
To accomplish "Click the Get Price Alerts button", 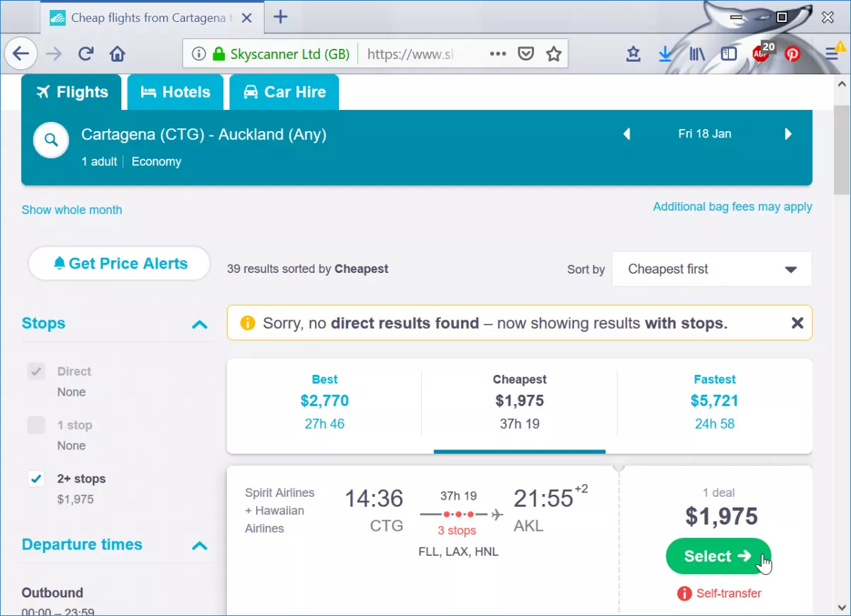I will tap(120, 264).
